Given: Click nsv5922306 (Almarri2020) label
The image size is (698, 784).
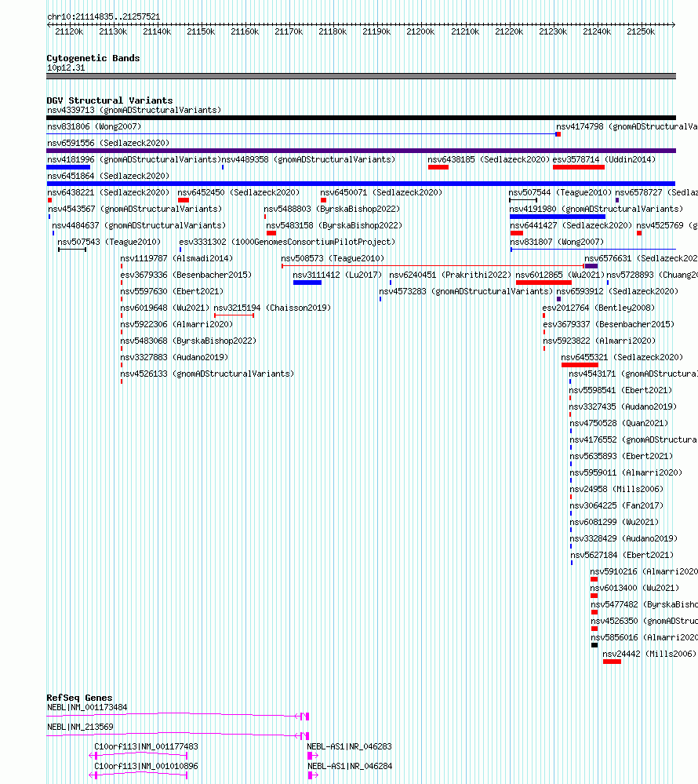Looking at the screenshot, I should click(x=176, y=324).
